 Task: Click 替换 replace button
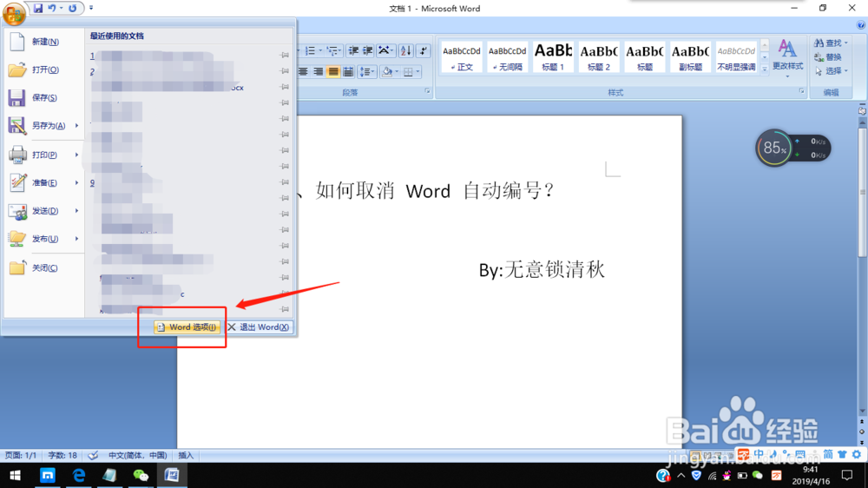point(827,57)
